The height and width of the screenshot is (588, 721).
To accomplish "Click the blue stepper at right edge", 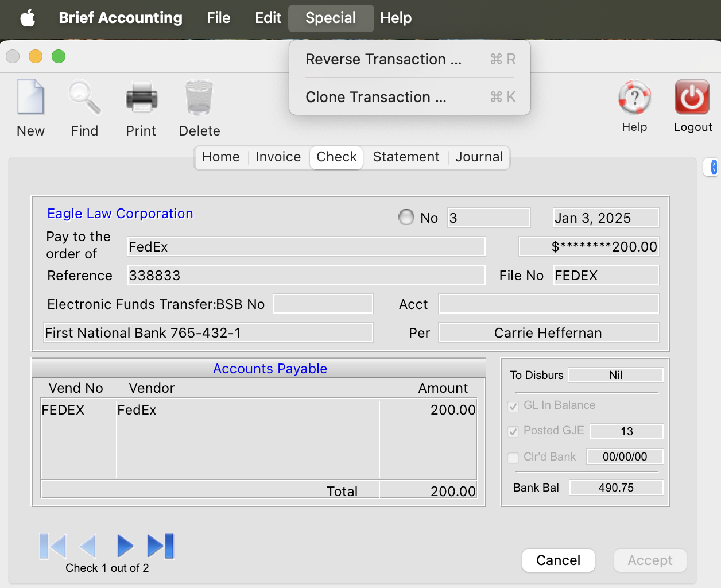I will click(714, 167).
